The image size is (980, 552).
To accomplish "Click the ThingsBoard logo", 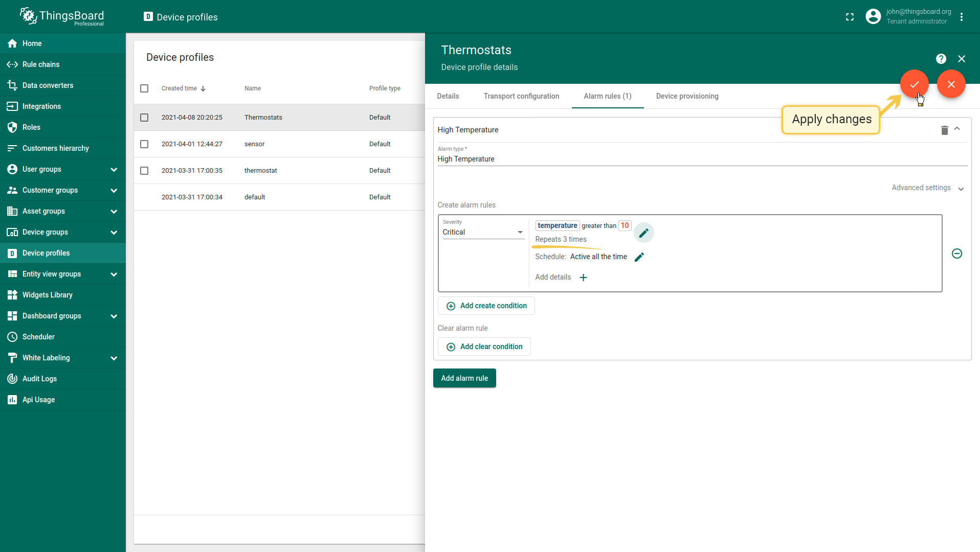I will point(62,16).
